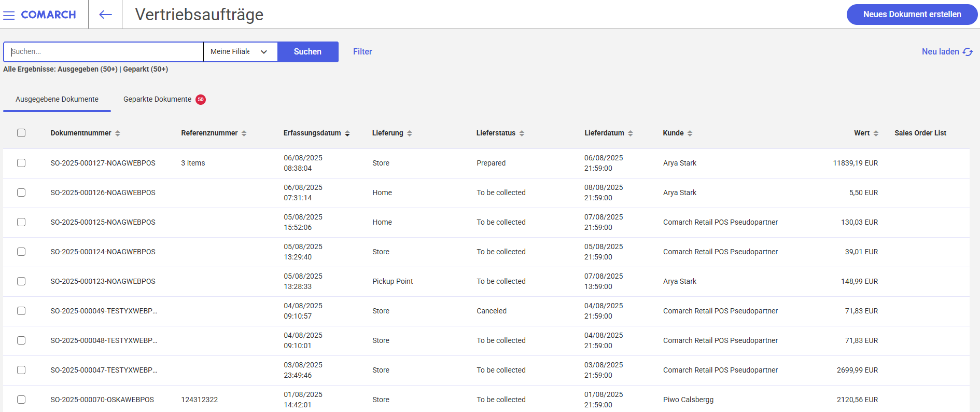The image size is (980, 412).
Task: Open document SO-2025-000125-NOAGWEBPOS
Action: [x=103, y=222]
